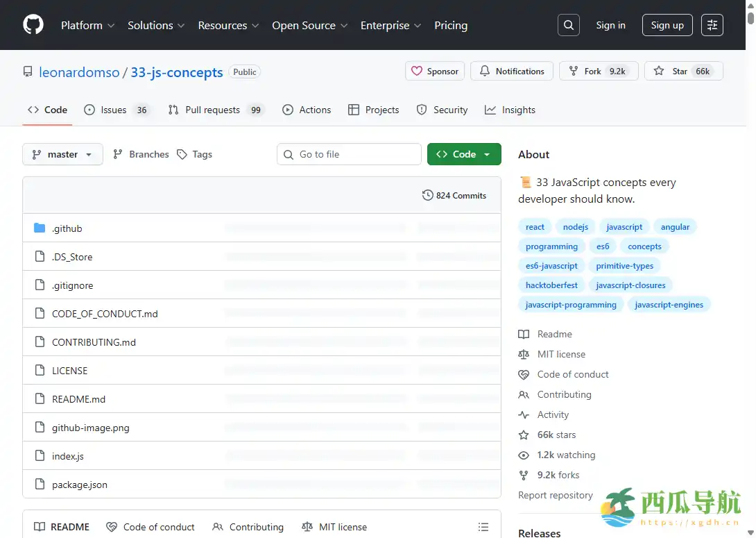756x538 pixels.
Task: Expand the Platform navigation menu
Action: 87,25
